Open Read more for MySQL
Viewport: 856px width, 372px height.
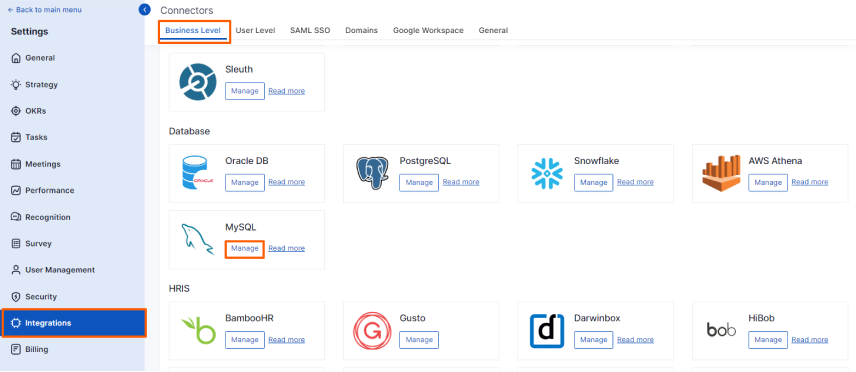click(287, 249)
